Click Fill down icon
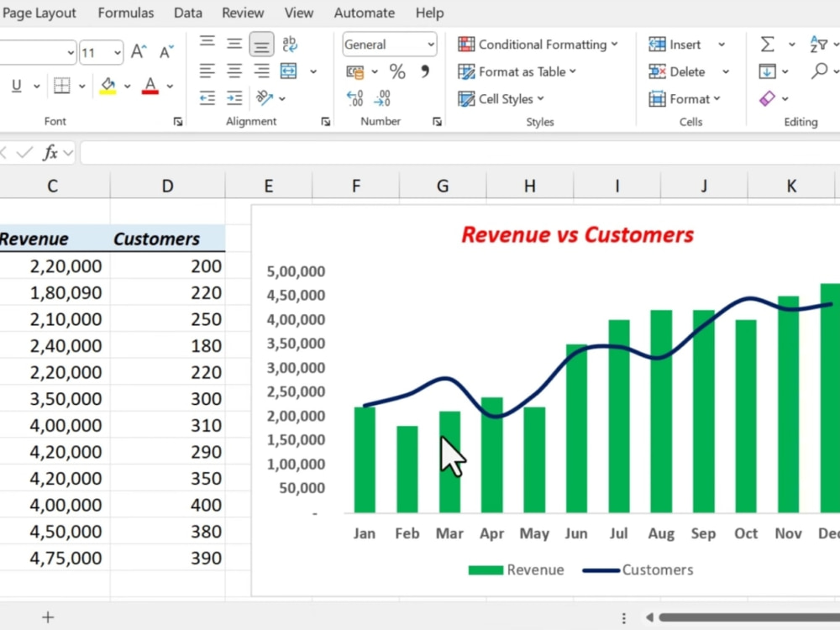This screenshot has height=630, width=840. tap(767, 71)
